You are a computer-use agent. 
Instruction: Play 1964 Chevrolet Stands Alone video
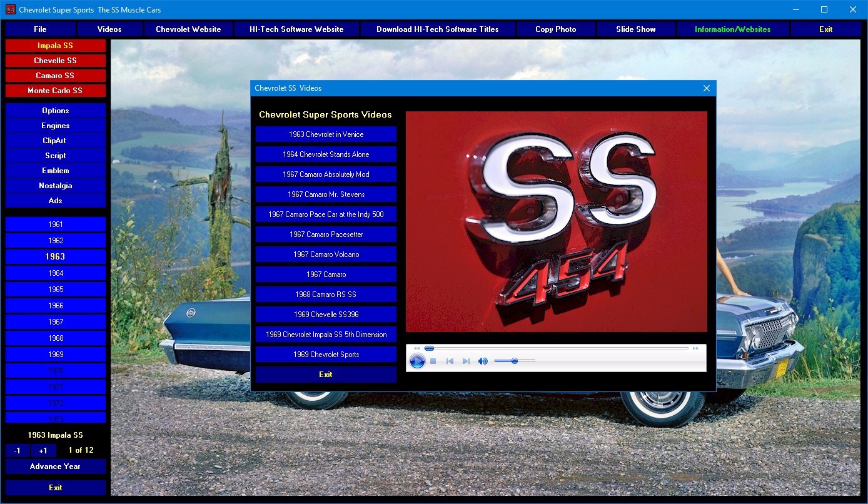click(x=326, y=154)
